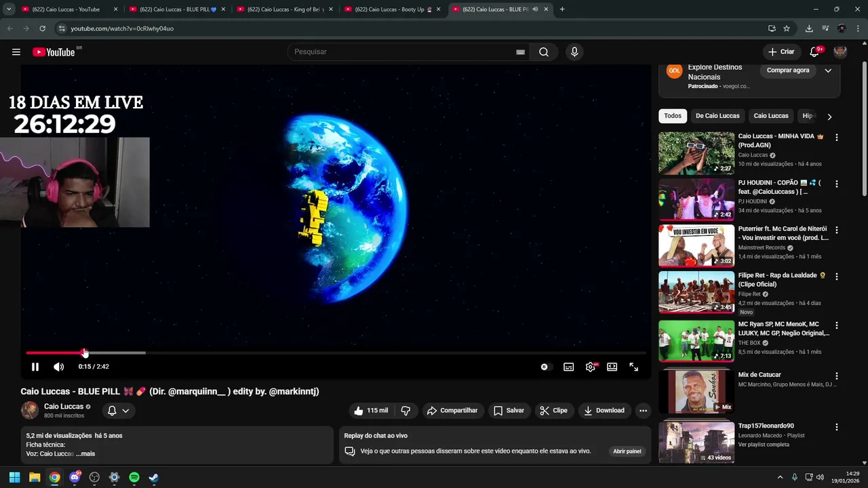Install app icon in address bar

(x=772, y=28)
